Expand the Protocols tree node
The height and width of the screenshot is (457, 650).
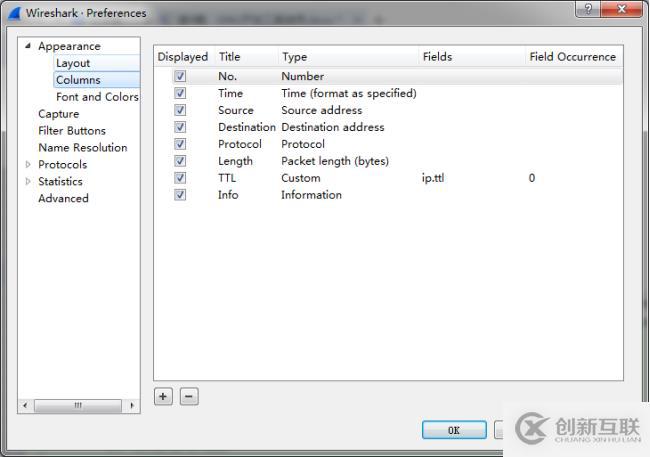(x=28, y=164)
